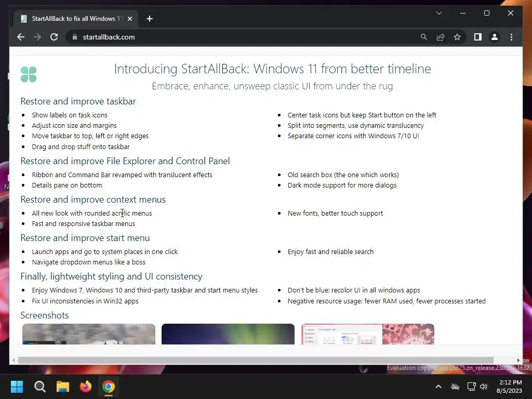
Task: Click the scrollbar left arrow
Action: coord(14,361)
